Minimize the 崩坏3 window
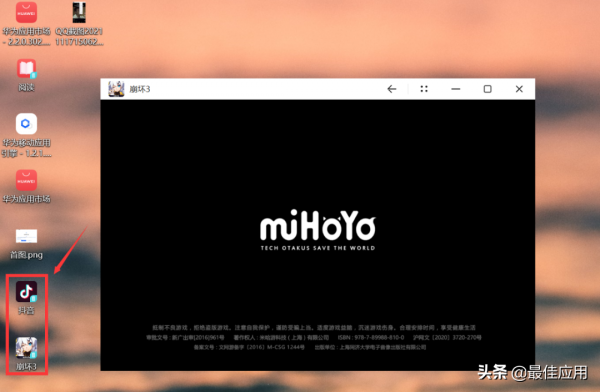600x392 pixels. point(455,89)
